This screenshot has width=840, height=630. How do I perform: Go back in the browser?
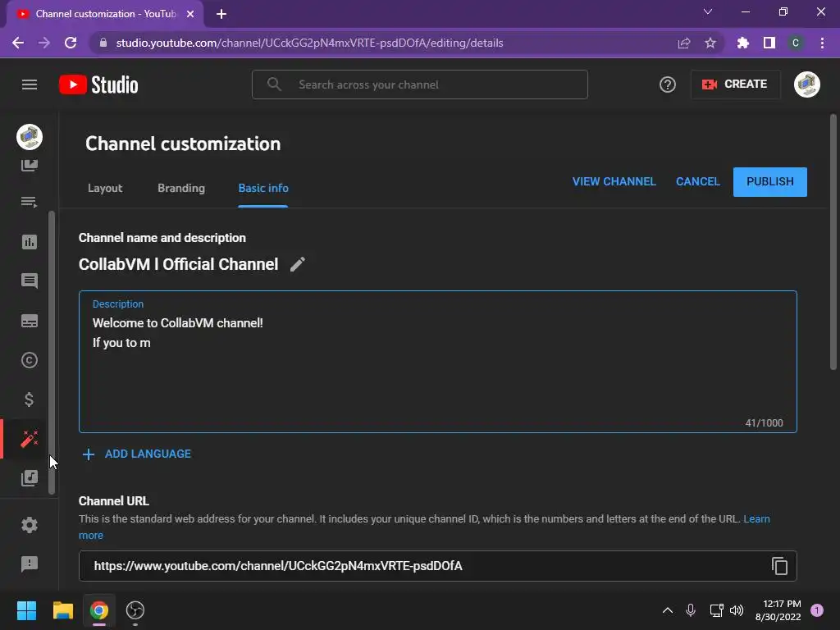[x=18, y=43]
